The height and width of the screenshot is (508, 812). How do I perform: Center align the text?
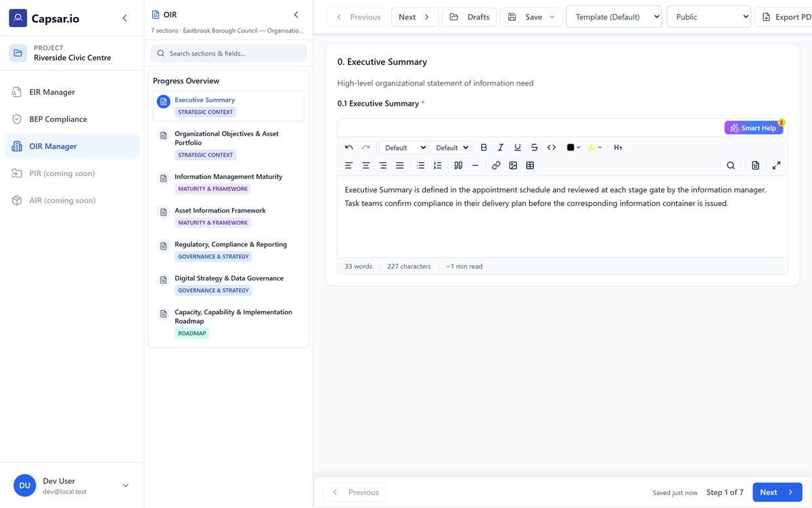tap(366, 165)
